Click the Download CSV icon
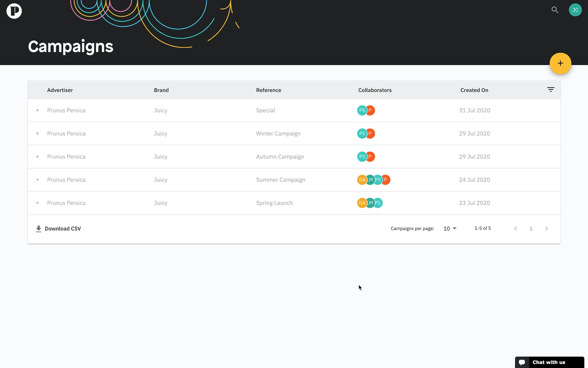The height and width of the screenshot is (368, 588). [x=39, y=229]
